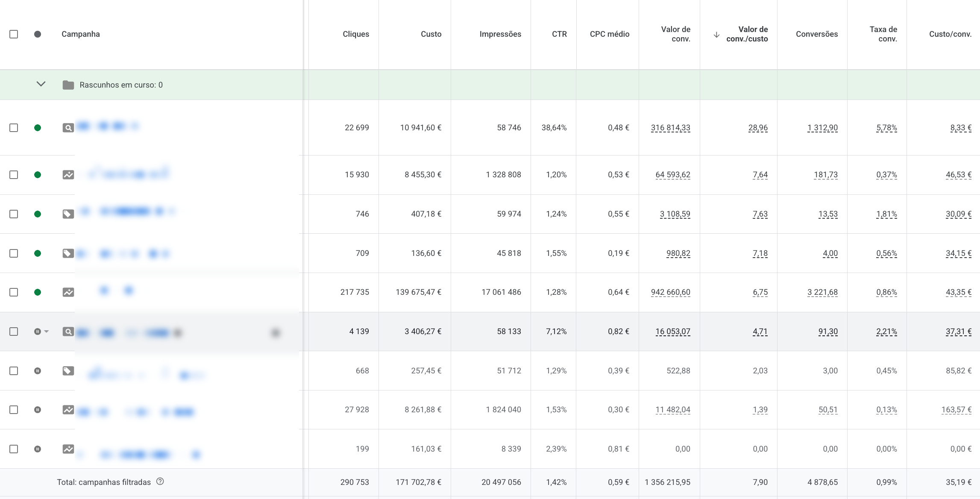Click the green status dot of the 22 699 clicks campaign
The width and height of the screenshot is (980, 499).
[38, 128]
